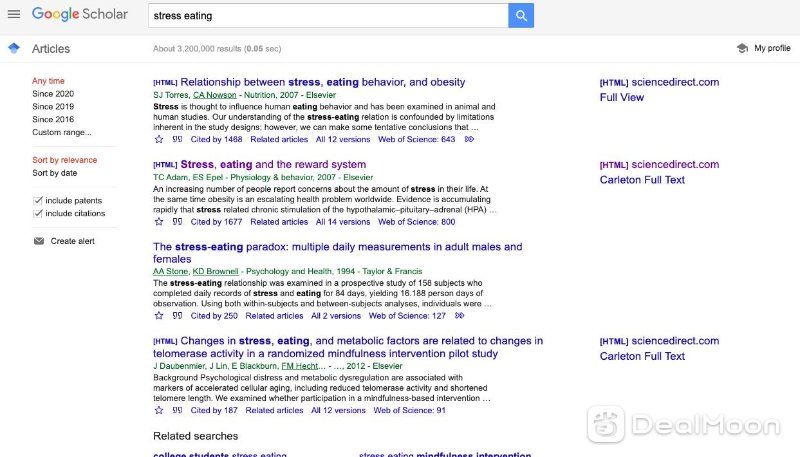
Task: Open Custom range... date filter
Action: [x=62, y=132]
